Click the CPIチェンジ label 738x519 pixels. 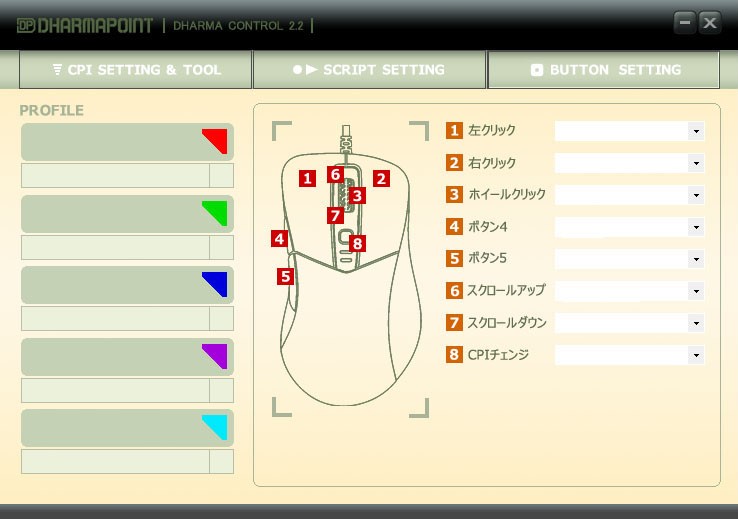click(x=498, y=354)
